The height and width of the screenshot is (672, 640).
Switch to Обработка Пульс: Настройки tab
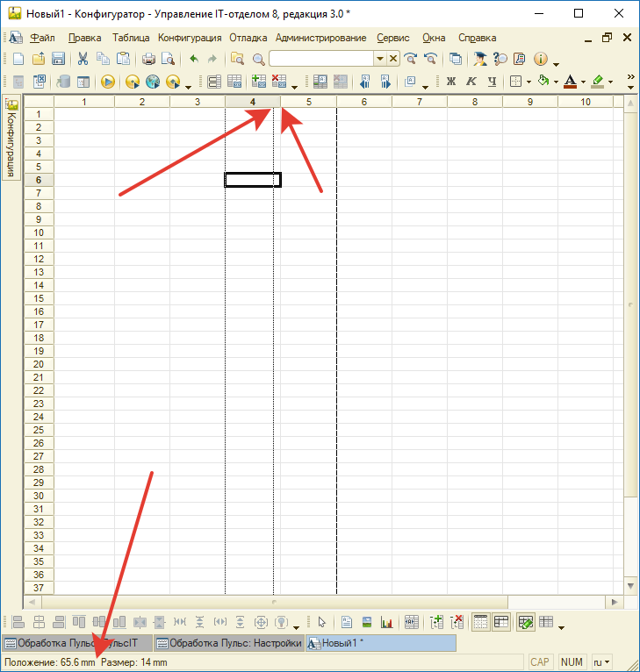(228, 643)
